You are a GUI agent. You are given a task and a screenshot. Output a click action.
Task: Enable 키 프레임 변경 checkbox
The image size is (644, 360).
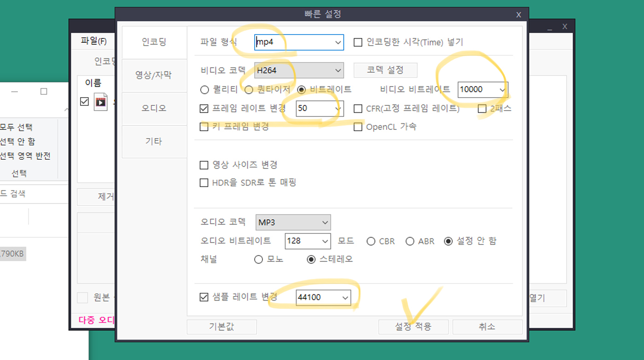pos(204,127)
